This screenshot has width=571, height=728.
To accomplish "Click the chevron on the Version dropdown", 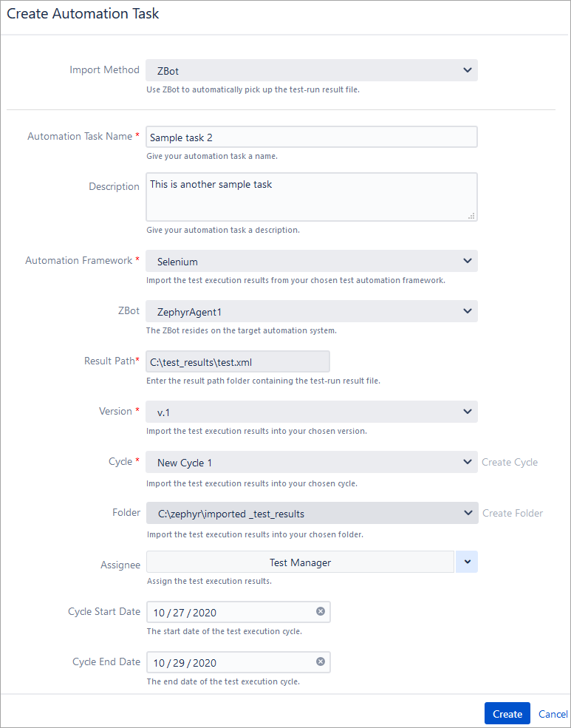I will click(467, 411).
